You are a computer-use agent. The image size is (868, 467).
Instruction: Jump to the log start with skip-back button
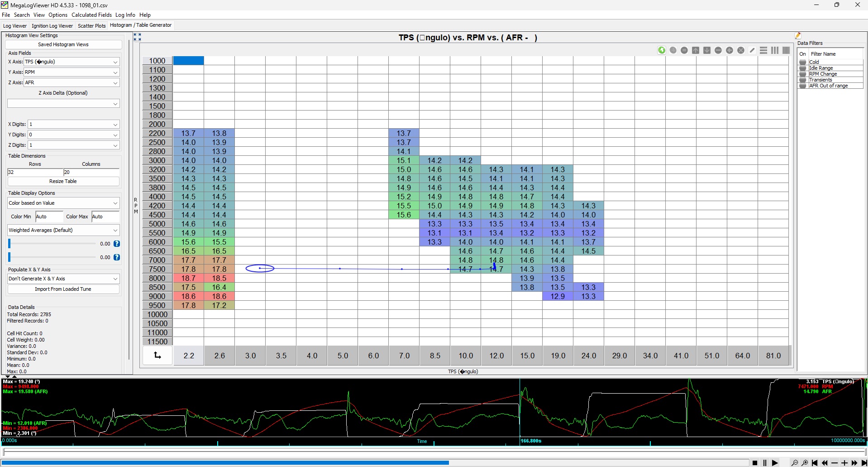(x=815, y=462)
